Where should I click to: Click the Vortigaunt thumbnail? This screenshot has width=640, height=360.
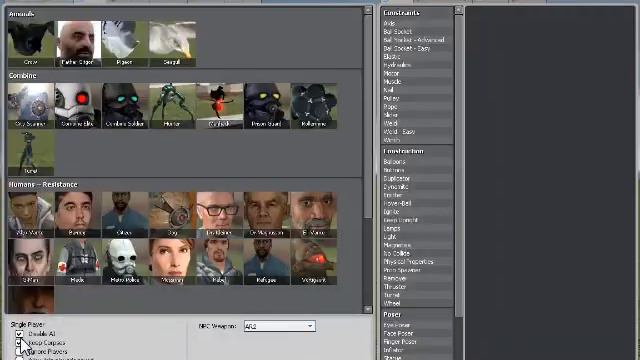coord(314,262)
